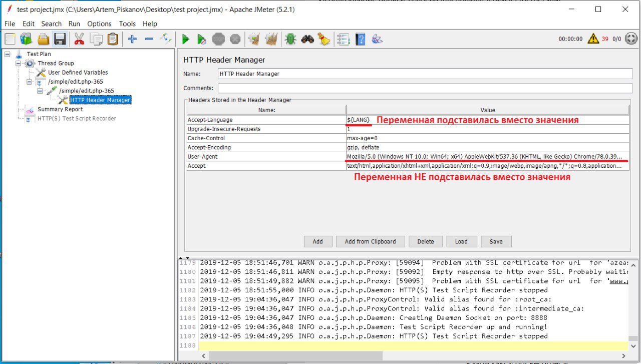Click the Value column header

click(x=487, y=110)
